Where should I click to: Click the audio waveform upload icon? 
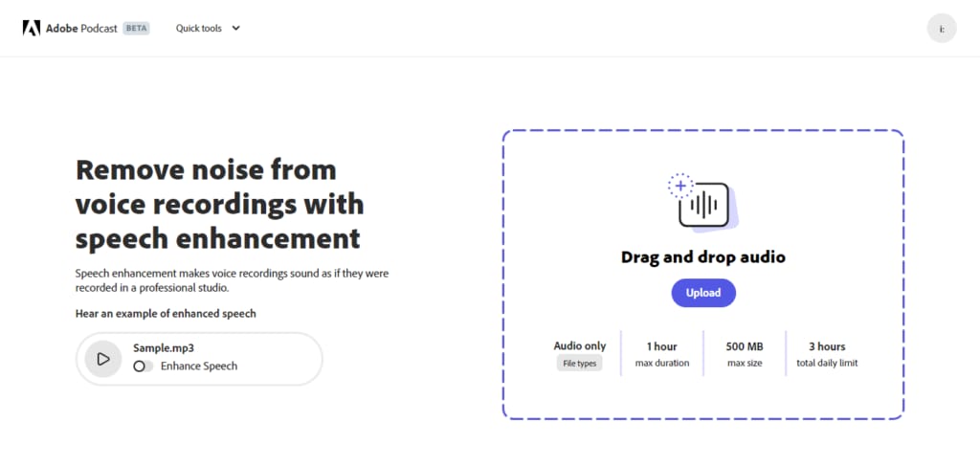click(x=703, y=201)
